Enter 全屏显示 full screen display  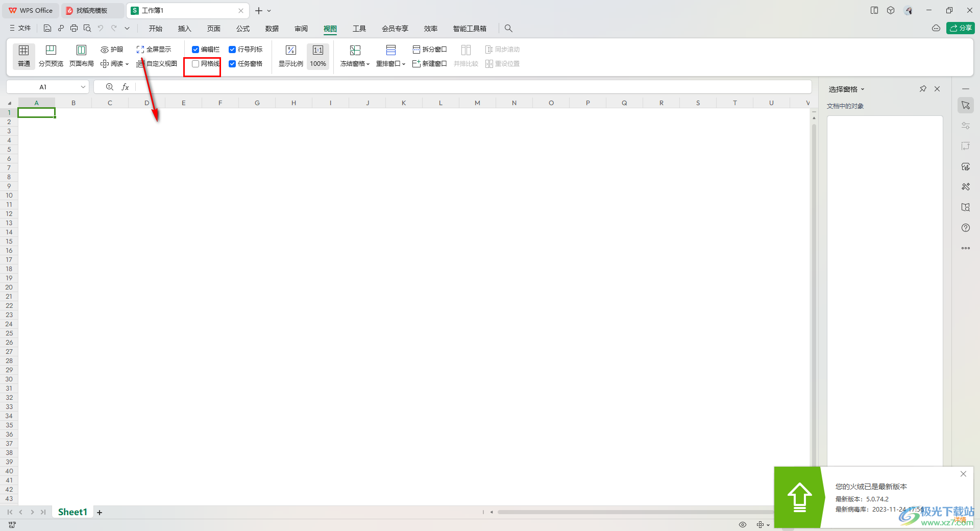pyautogui.click(x=154, y=50)
